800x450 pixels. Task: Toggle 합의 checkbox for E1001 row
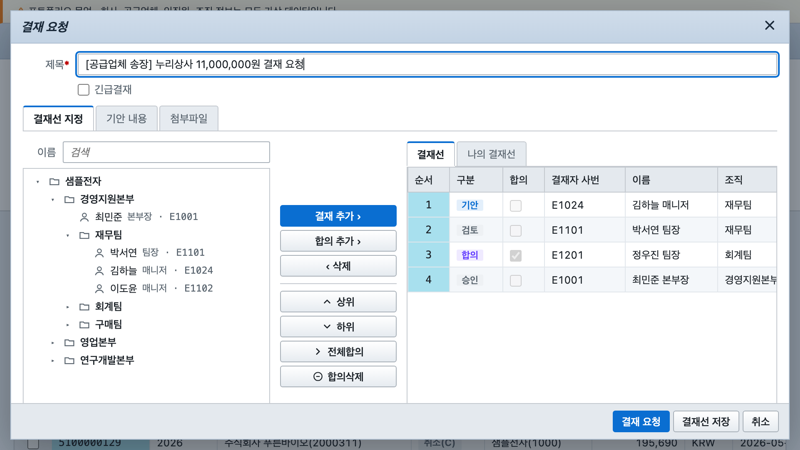coord(516,281)
